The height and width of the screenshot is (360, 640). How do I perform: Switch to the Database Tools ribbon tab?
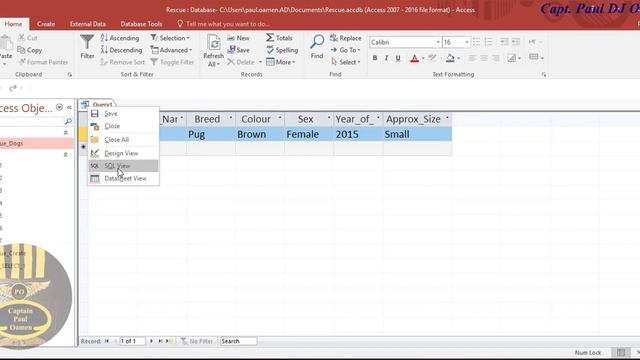[141, 24]
